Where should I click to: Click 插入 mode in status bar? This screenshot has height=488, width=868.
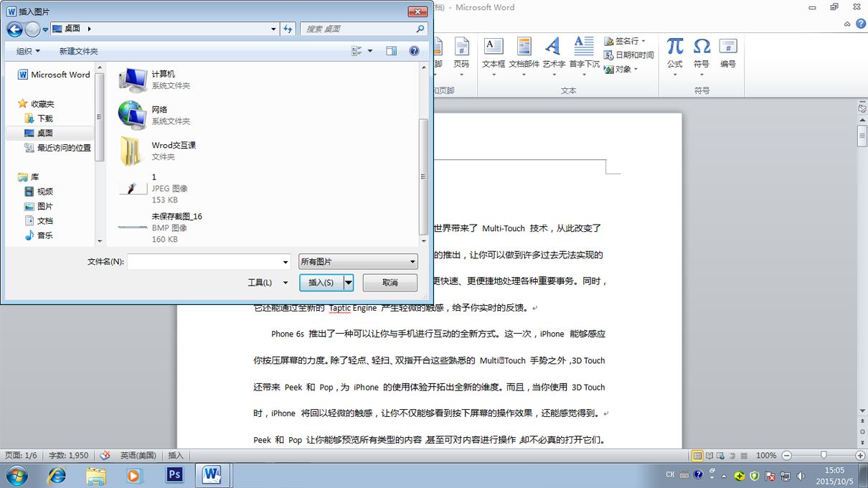tap(176, 455)
